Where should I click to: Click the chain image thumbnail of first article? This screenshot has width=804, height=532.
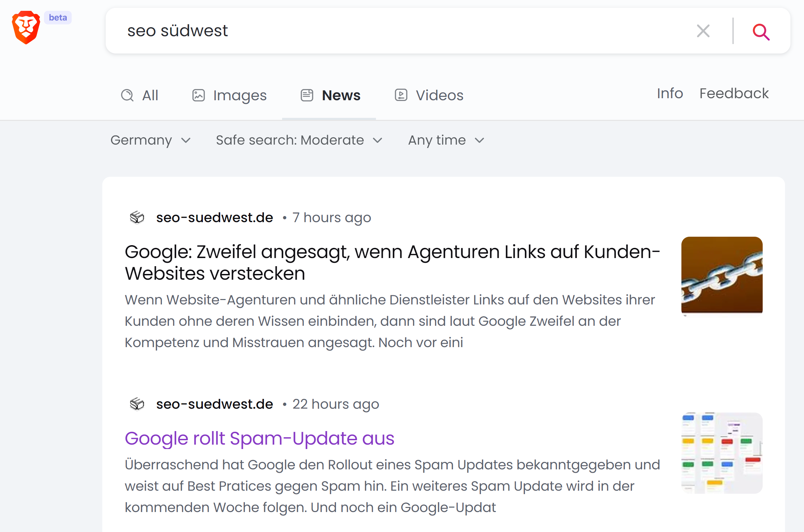[722, 275]
